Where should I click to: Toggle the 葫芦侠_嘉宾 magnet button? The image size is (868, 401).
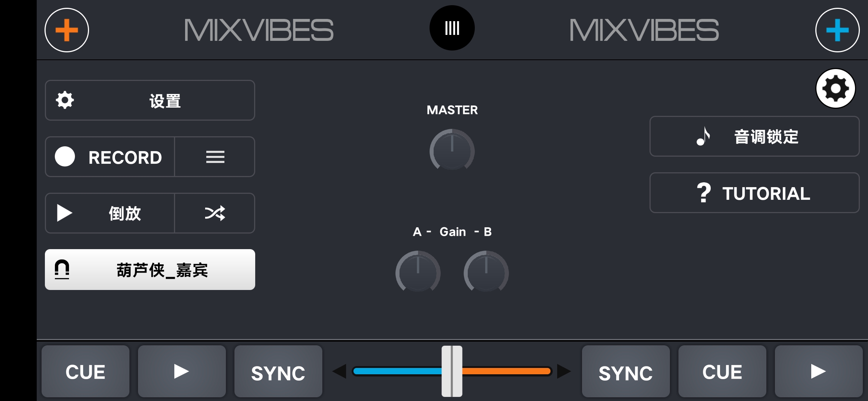click(x=150, y=270)
